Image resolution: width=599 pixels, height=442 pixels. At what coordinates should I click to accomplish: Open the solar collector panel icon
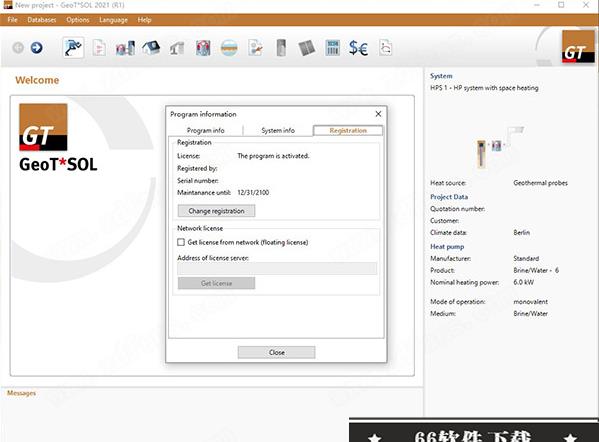306,48
